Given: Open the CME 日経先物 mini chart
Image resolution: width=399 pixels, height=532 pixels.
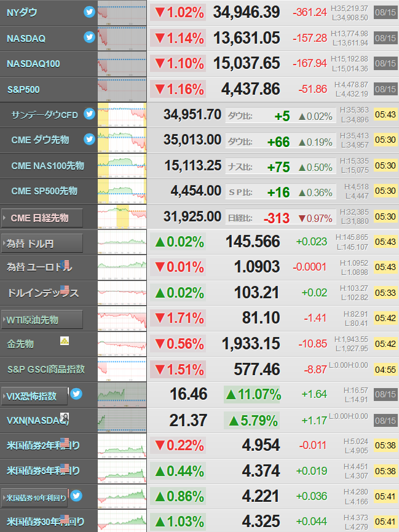Looking at the screenshot, I should [x=122, y=216].
